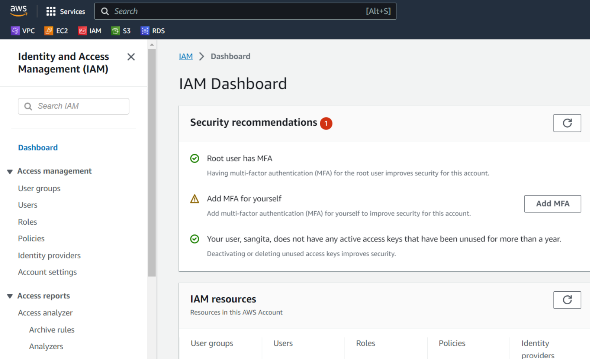Open Roles in the sidebar

[27, 222]
